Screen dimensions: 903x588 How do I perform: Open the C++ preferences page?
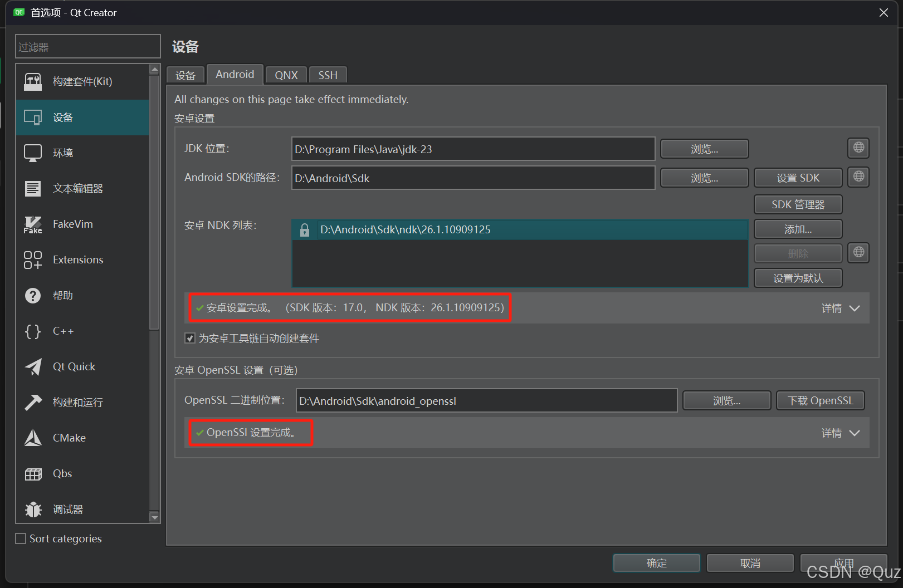click(x=63, y=331)
